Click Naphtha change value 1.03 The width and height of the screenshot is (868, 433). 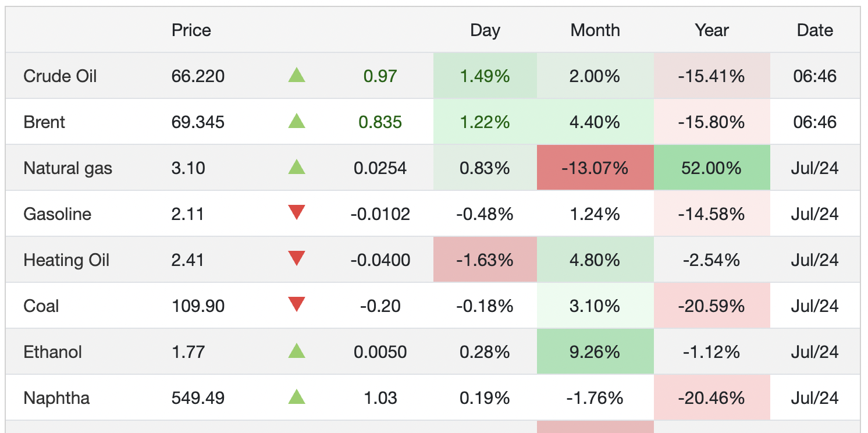tap(380, 398)
